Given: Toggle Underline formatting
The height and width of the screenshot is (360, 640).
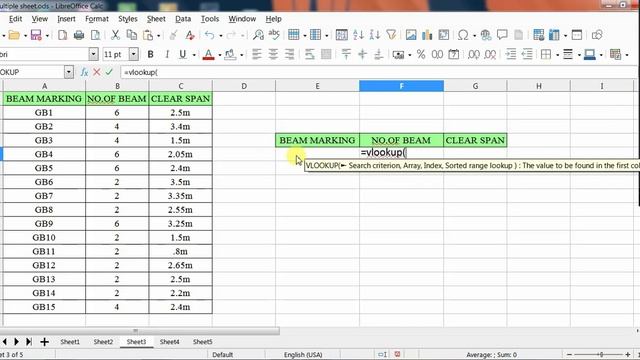Looking at the screenshot, I should [x=182, y=54].
